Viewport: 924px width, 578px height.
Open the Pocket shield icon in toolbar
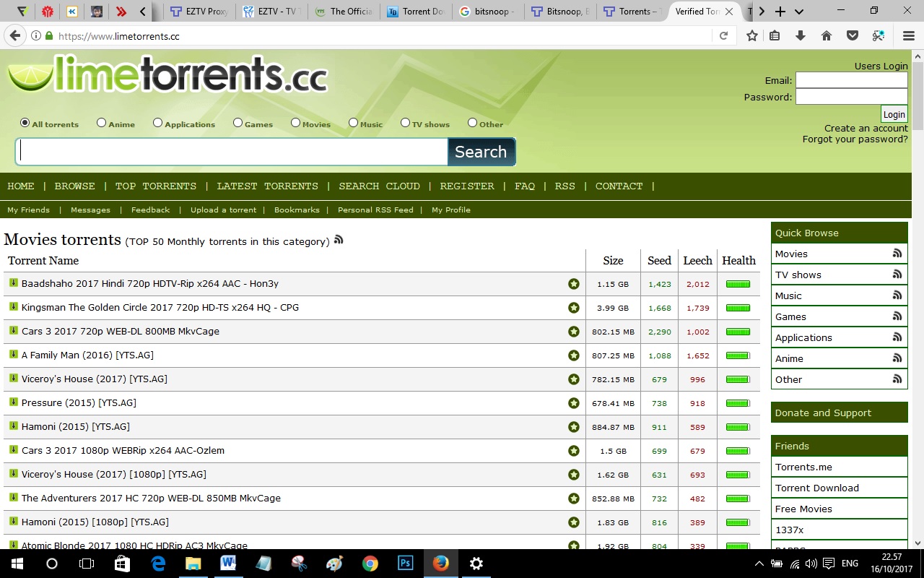[853, 35]
